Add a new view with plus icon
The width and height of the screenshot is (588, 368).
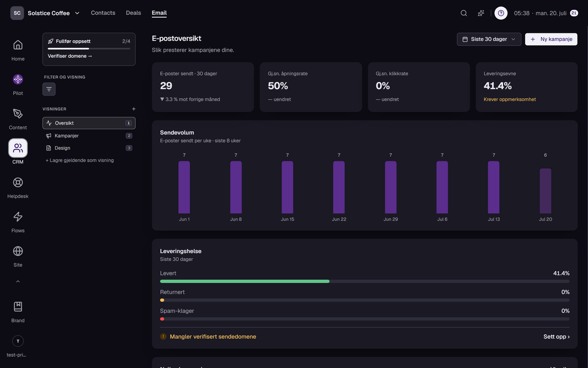click(x=134, y=109)
